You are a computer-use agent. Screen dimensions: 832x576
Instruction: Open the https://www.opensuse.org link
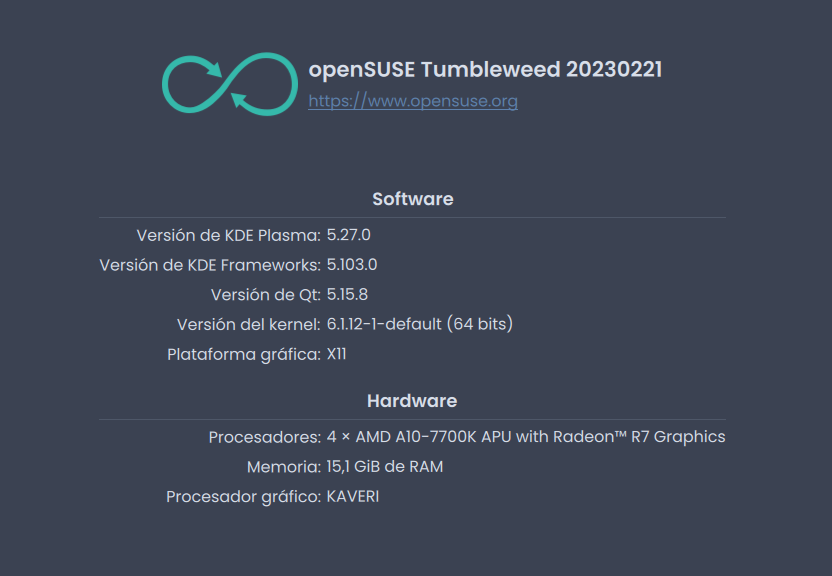413,101
